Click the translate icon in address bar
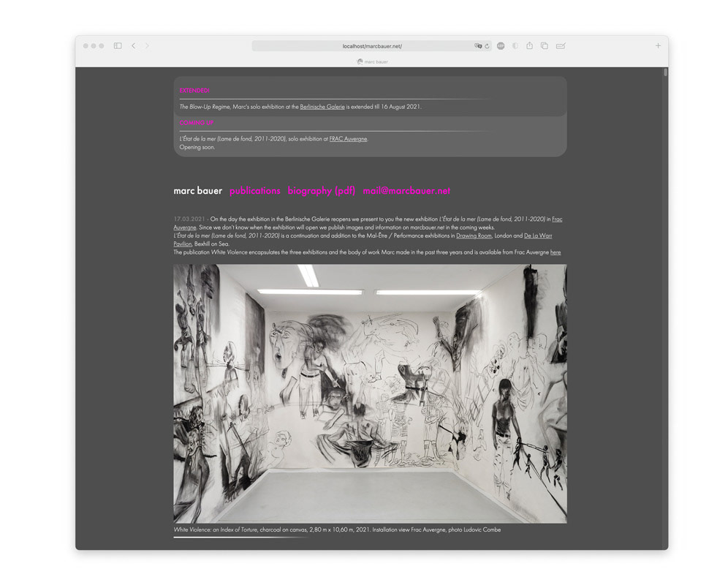This screenshot has width=728, height=569. click(478, 46)
